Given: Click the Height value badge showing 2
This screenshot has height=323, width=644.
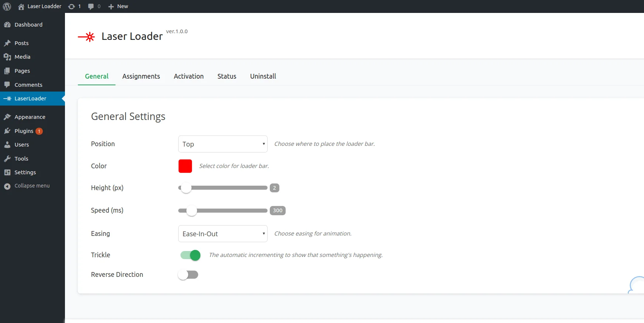Looking at the screenshot, I should (x=275, y=188).
